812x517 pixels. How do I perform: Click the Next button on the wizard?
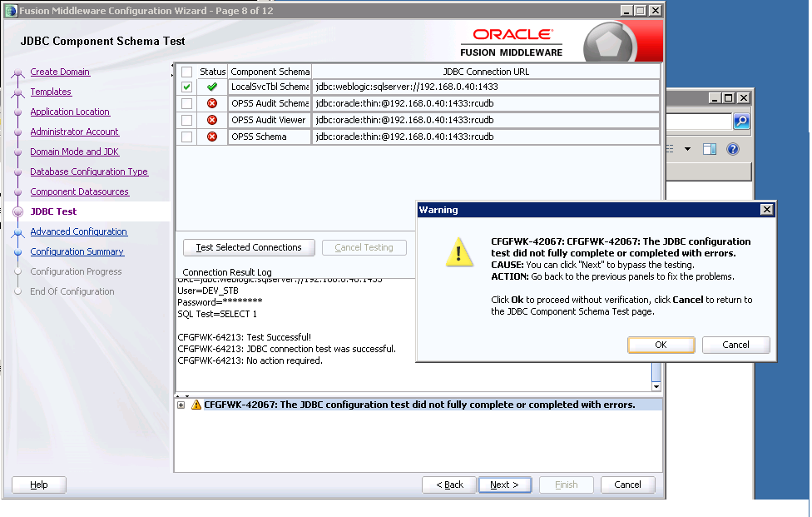(504, 485)
